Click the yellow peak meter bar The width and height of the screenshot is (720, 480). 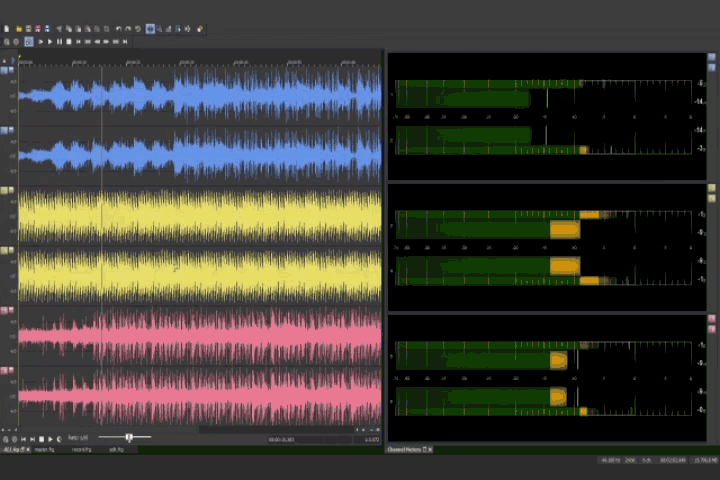click(x=565, y=229)
